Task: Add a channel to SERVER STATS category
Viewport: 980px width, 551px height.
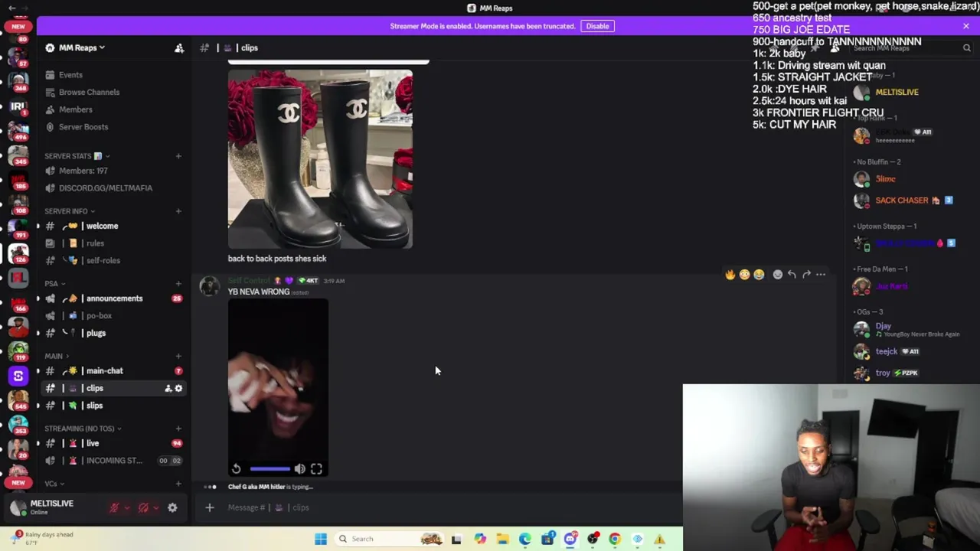Action: tap(178, 156)
